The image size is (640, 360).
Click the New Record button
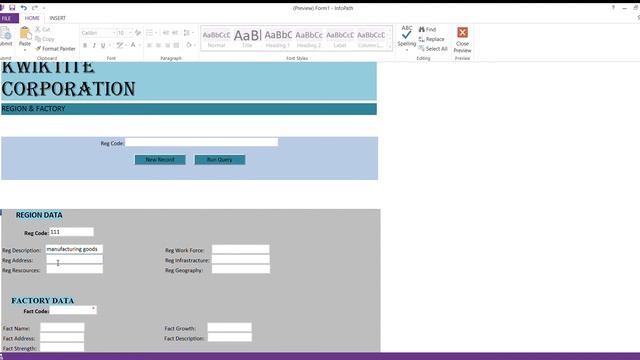(x=160, y=160)
